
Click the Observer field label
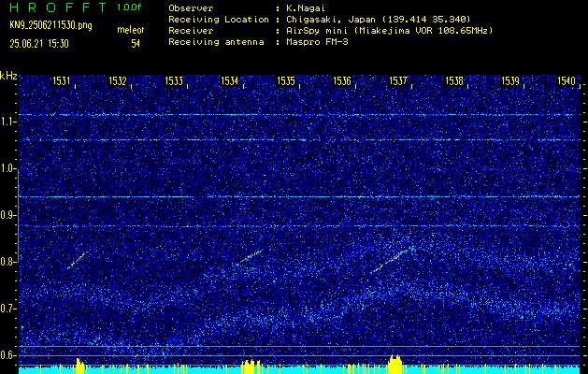(191, 7)
